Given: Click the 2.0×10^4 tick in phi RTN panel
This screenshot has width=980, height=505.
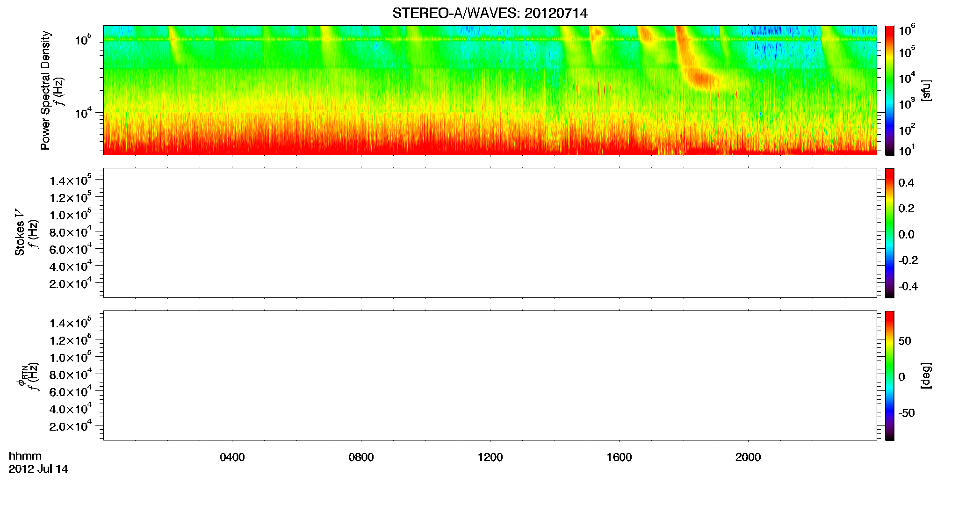Looking at the screenshot, I should 71,426.
